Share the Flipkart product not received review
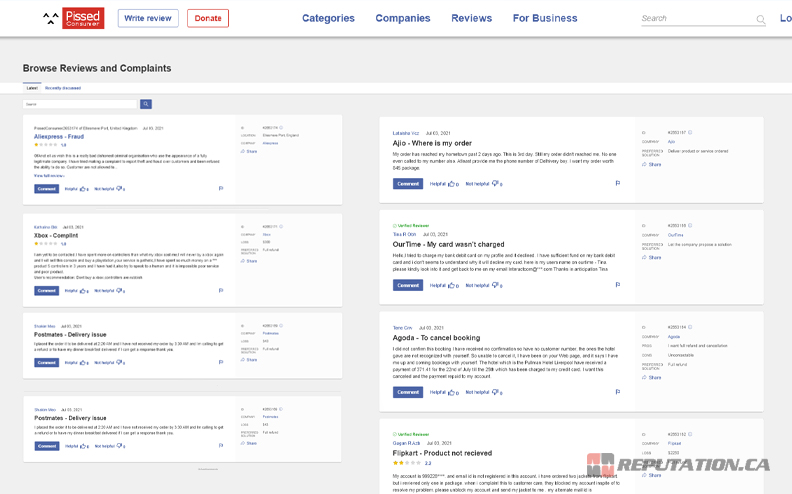Screen dimensions: 792x494 coord(652,475)
